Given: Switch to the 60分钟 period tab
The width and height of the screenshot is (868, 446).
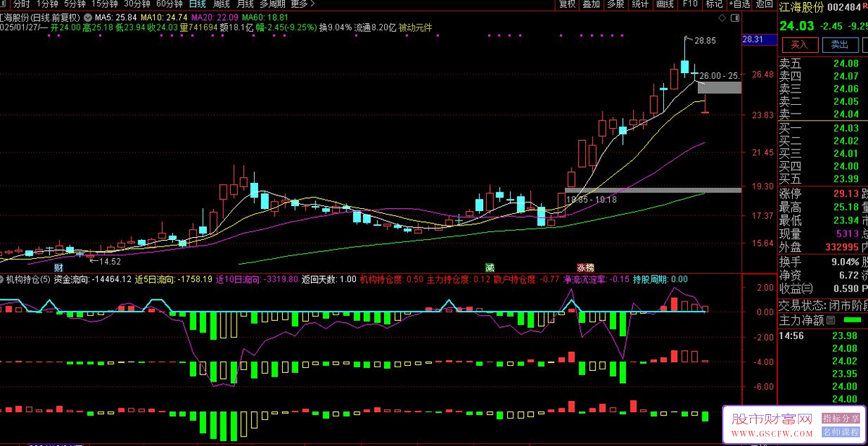Looking at the screenshot, I should click(x=169, y=4).
